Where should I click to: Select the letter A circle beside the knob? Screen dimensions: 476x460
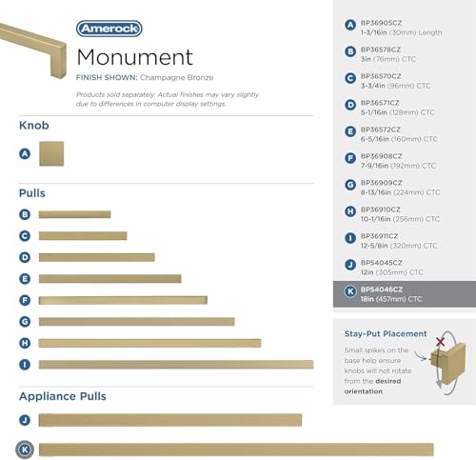[x=25, y=154]
